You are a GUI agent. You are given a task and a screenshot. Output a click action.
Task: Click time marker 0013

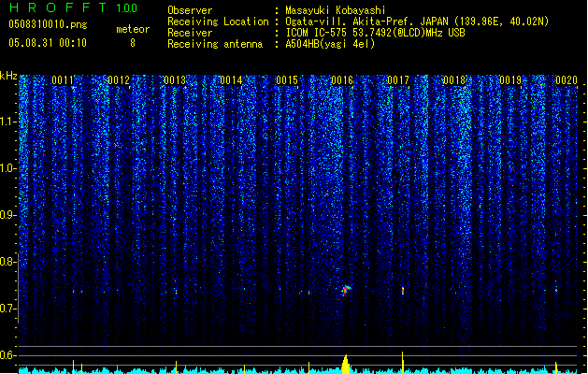tap(175, 80)
